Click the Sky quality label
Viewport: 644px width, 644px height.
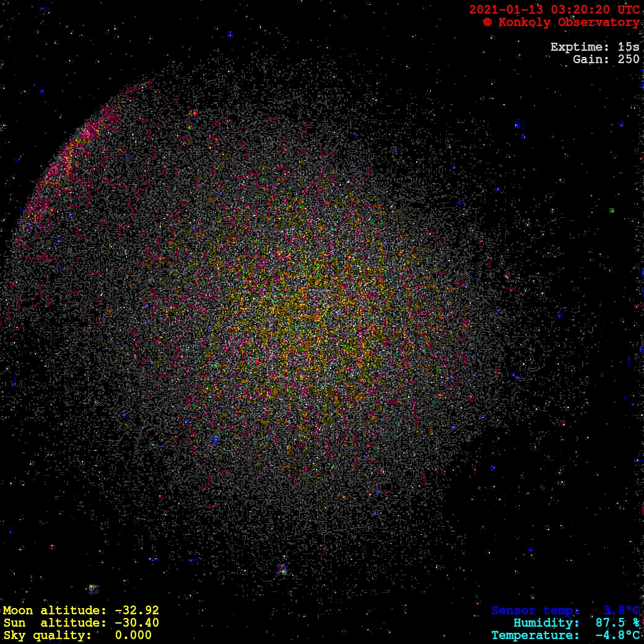point(48,635)
